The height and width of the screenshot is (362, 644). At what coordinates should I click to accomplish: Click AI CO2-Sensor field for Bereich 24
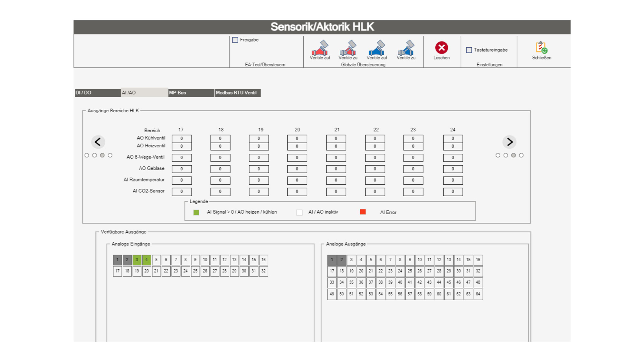point(453,192)
